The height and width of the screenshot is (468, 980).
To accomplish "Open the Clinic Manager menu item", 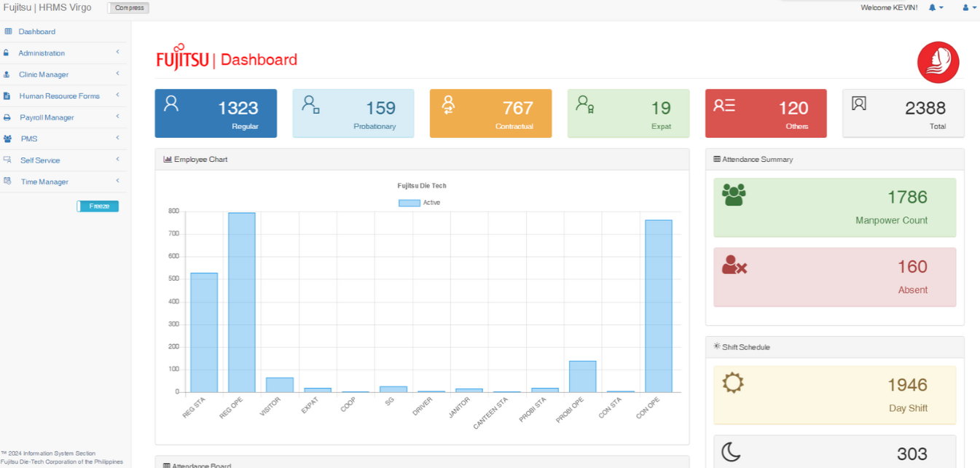I will coord(44,74).
